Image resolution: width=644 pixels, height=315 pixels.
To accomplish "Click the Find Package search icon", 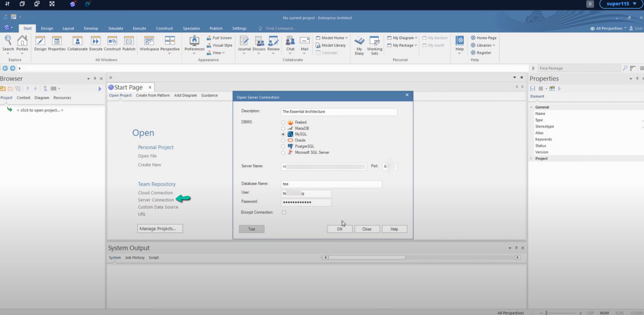I will (x=625, y=68).
